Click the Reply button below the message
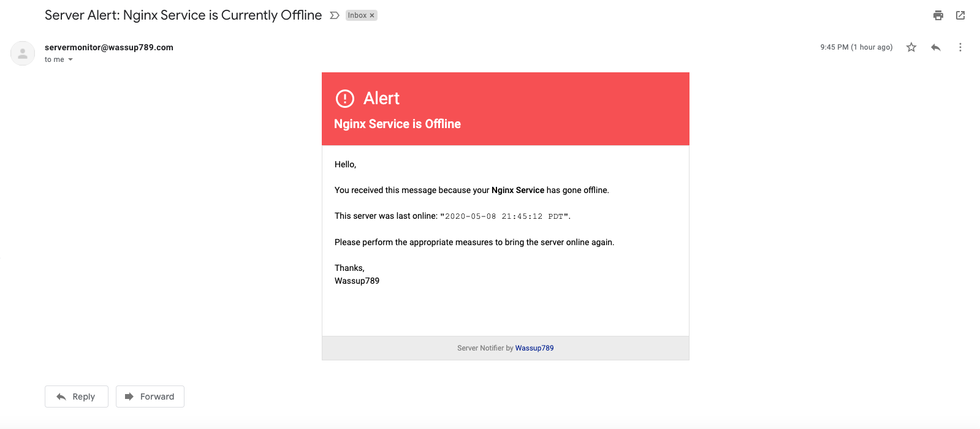This screenshot has width=980, height=429. 77,397
